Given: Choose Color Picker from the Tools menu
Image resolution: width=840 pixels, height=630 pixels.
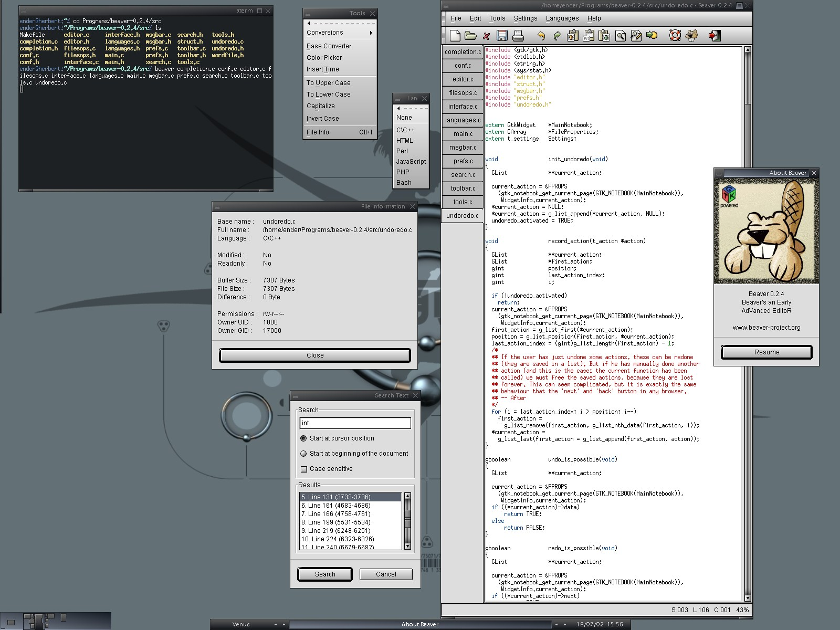Looking at the screenshot, I should (x=324, y=58).
